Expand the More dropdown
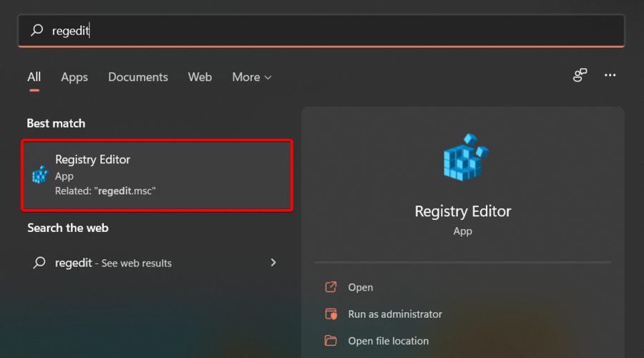The width and height of the screenshot is (644, 358). tap(252, 77)
